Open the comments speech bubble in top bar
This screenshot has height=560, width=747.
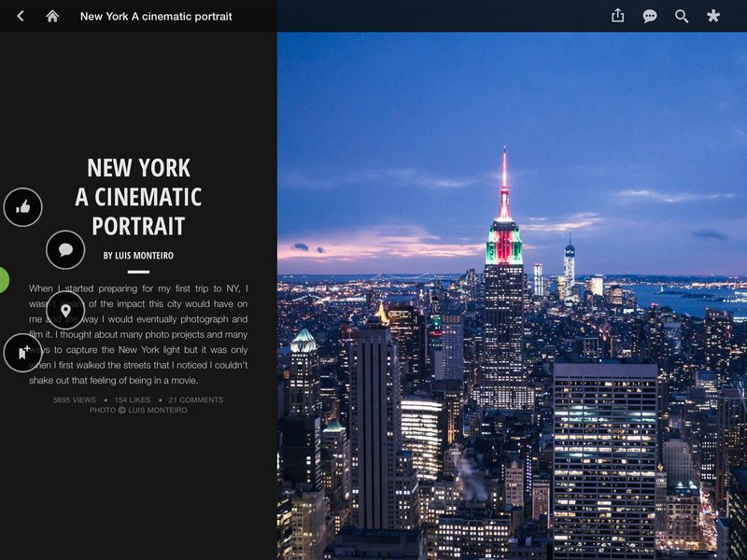[x=649, y=16]
